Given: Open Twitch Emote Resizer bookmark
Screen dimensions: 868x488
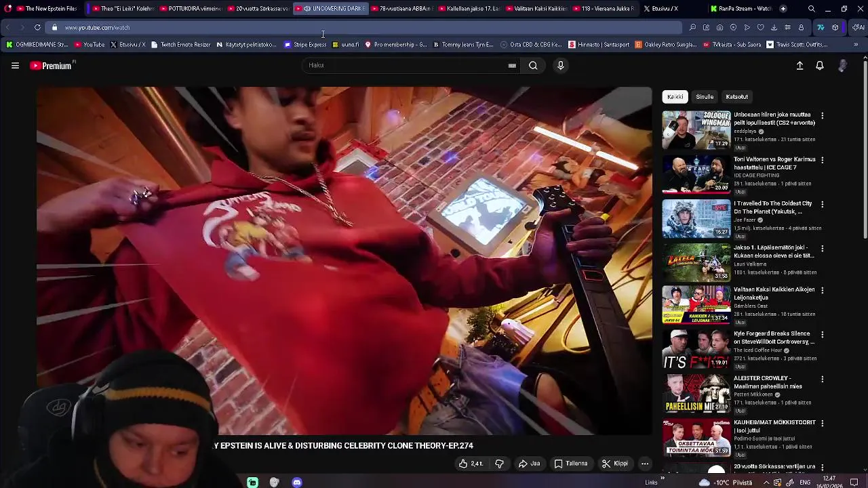Looking at the screenshot, I should (x=180, y=45).
